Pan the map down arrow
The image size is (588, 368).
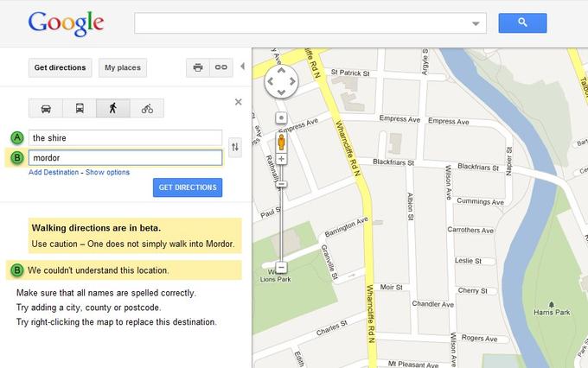[x=281, y=92]
